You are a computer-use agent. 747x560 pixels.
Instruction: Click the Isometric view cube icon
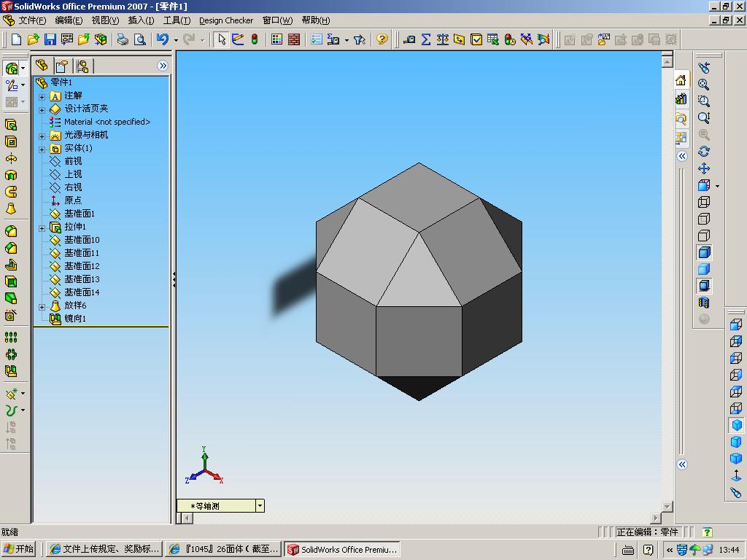[x=737, y=425]
